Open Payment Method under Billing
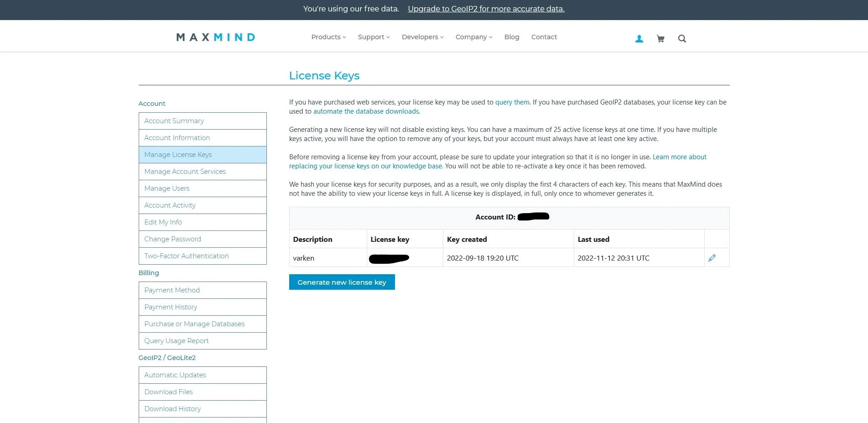 [x=172, y=290]
